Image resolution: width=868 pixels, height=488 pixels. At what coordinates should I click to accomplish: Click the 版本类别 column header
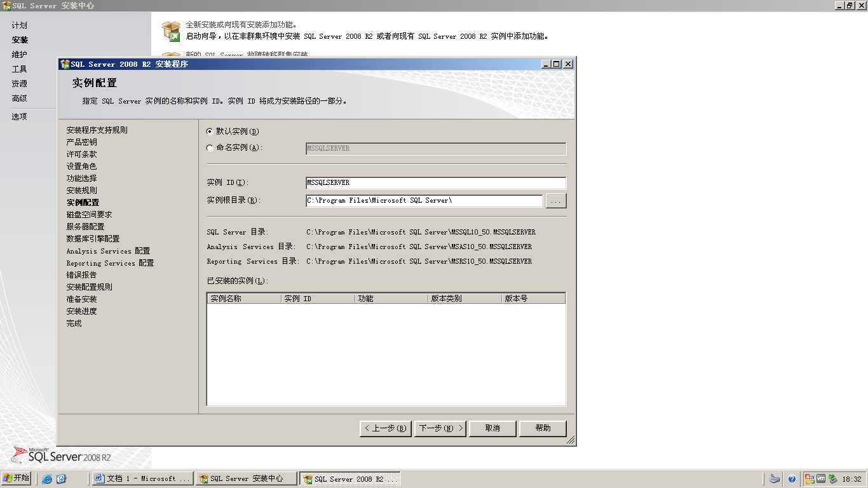465,298
